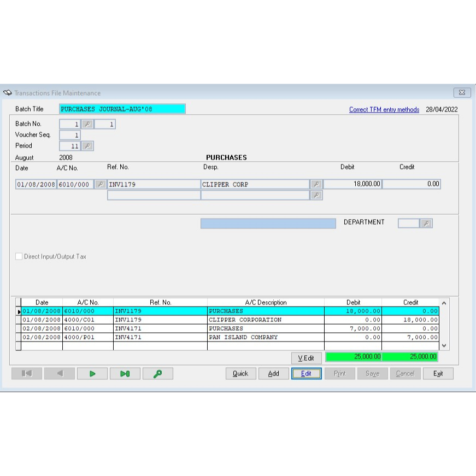Click the A/C No. search icon
Viewport: 476px width, 476px height.
[x=100, y=184]
